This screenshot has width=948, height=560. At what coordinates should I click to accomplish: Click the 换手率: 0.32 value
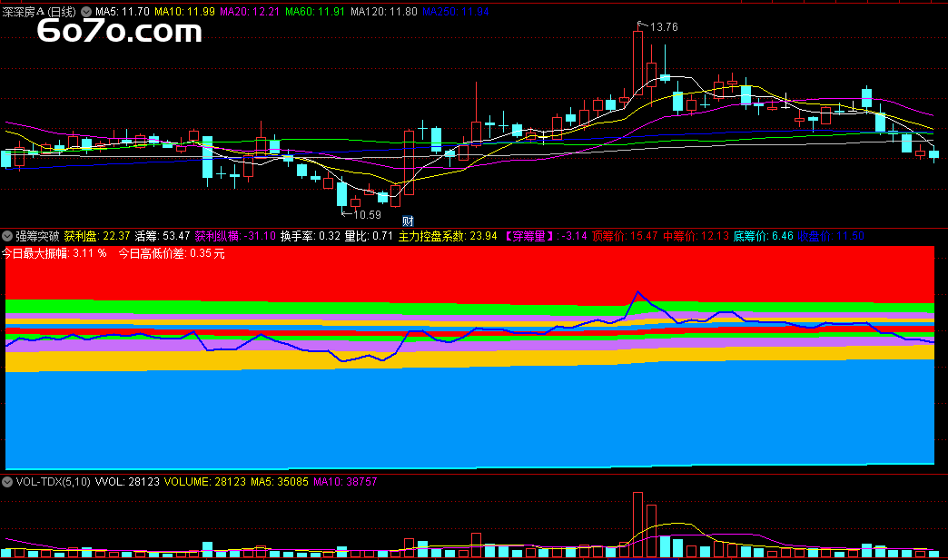point(311,236)
